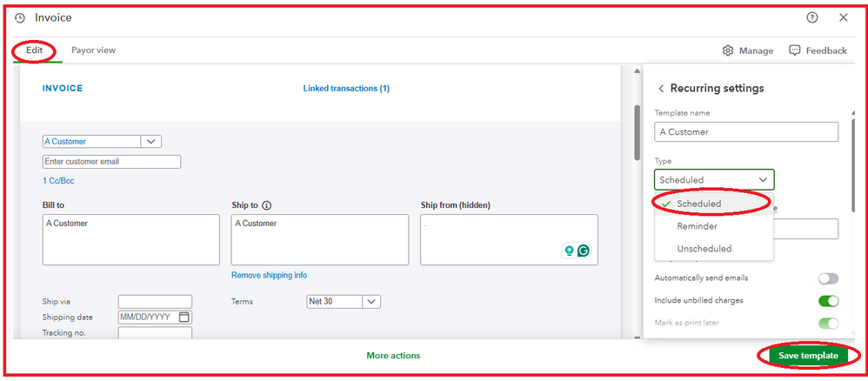
Task: Choose the Unscheduled type option
Action: pos(704,249)
